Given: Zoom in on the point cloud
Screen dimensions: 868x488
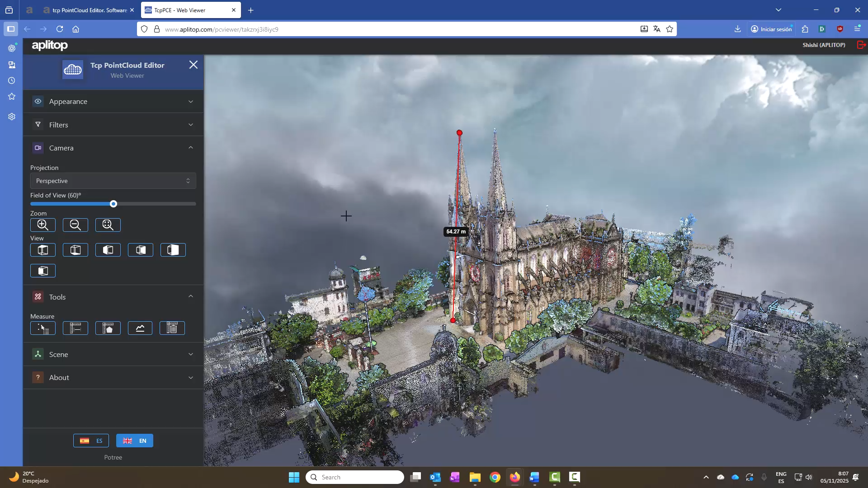Looking at the screenshot, I should click(x=42, y=225).
